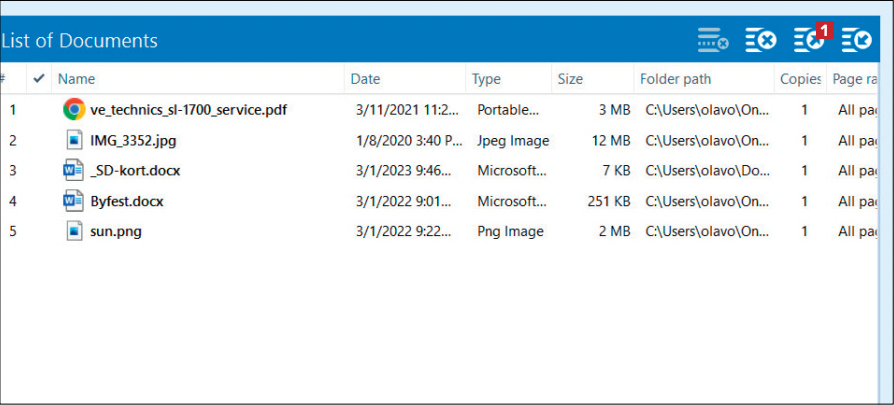
Task: Select the Byfest.docx document name
Action: click(126, 202)
